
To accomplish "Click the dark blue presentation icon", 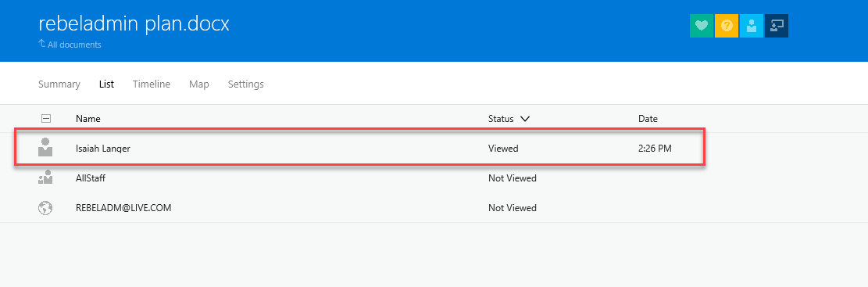I will click(776, 26).
